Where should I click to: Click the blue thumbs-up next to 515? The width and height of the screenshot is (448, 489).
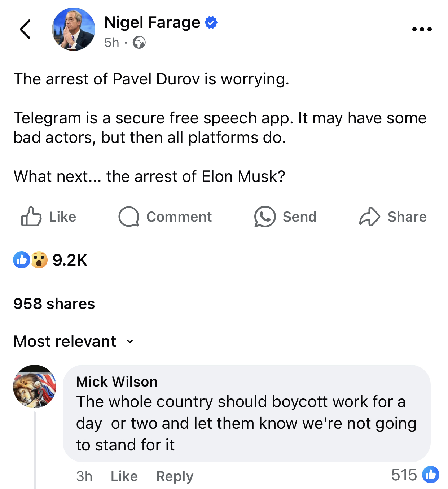coord(430,475)
